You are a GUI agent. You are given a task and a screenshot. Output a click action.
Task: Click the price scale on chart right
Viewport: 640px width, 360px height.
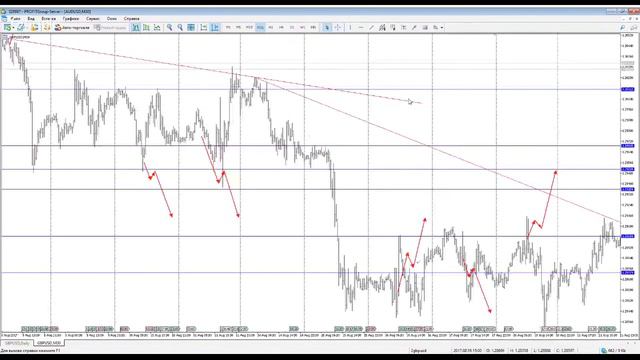click(629, 182)
